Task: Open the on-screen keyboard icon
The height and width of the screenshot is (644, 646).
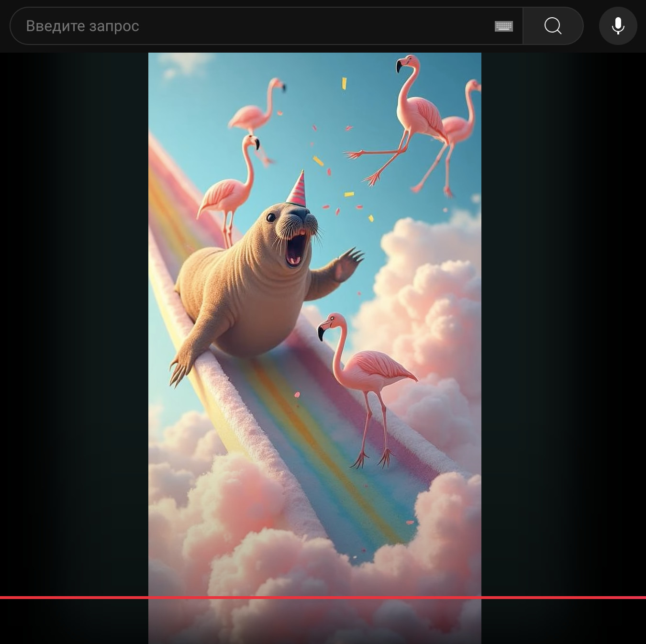Action: pos(503,26)
